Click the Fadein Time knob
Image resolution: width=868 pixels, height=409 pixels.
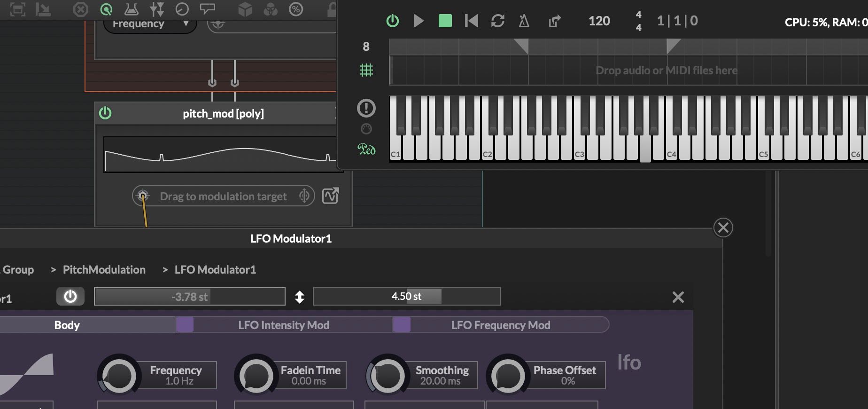(x=256, y=375)
